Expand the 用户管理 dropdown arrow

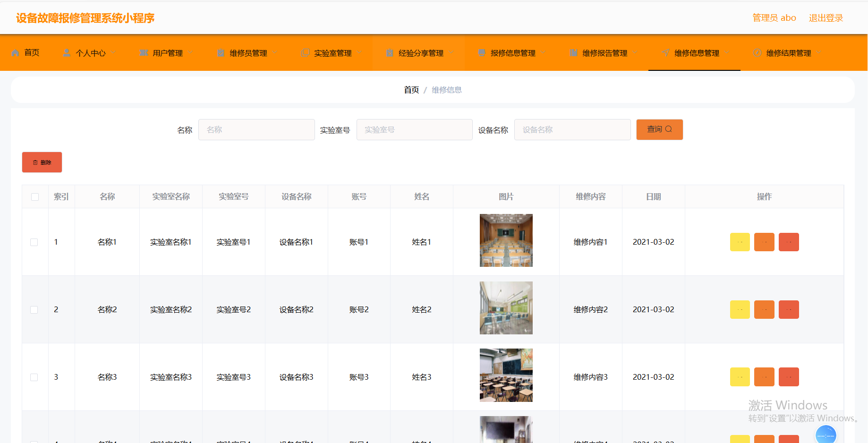[x=190, y=53]
